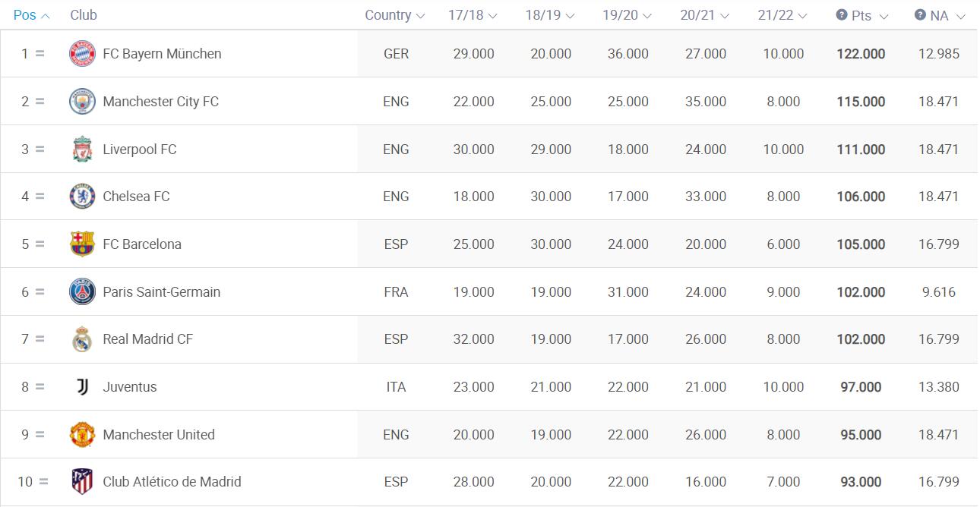The width and height of the screenshot is (980, 507).
Task: Open the Juventus club link
Action: pos(130,387)
